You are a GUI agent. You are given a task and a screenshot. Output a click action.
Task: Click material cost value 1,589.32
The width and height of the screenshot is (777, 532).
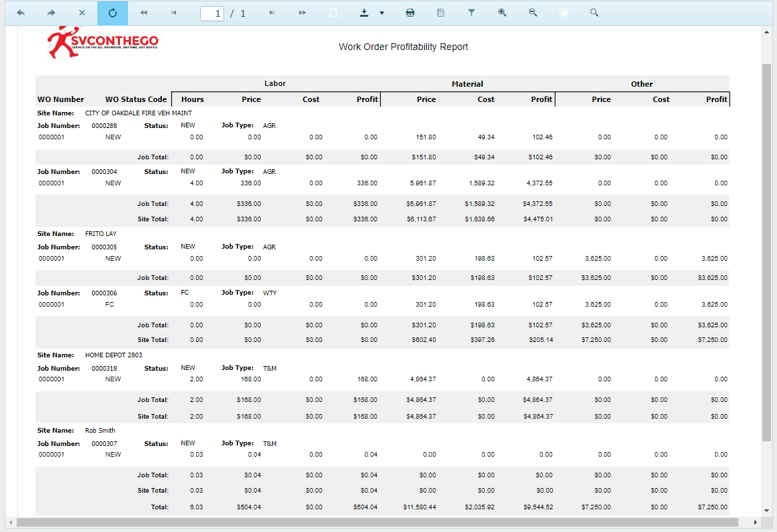482,183
